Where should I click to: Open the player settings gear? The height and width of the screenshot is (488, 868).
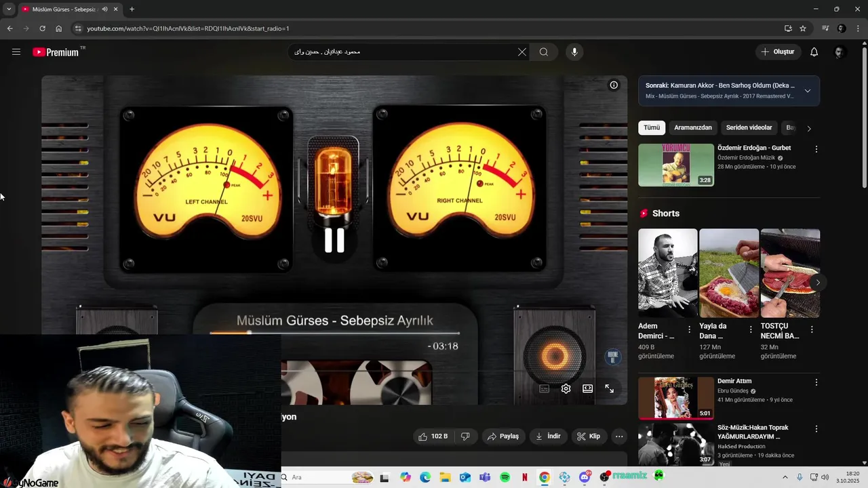pos(566,388)
